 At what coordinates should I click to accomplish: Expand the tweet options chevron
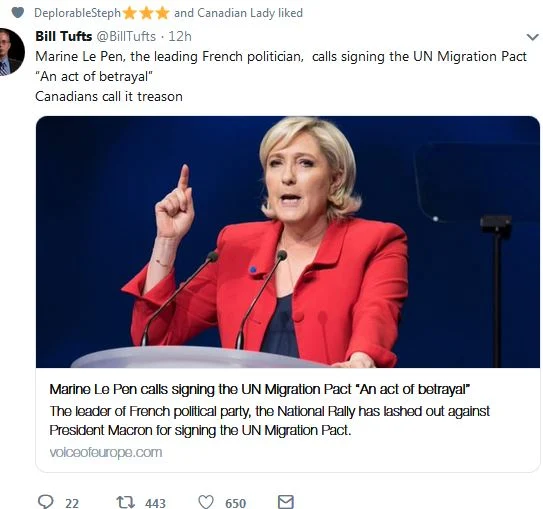point(532,37)
